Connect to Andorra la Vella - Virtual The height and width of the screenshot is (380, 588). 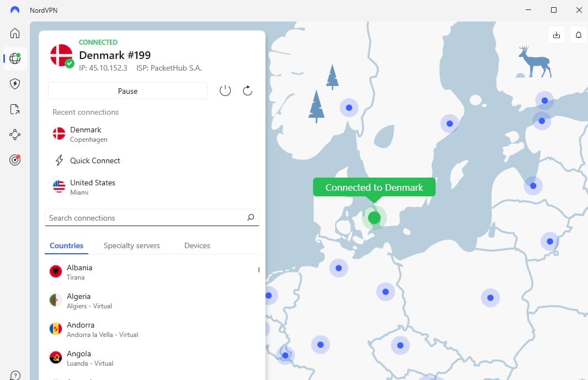tap(152, 329)
